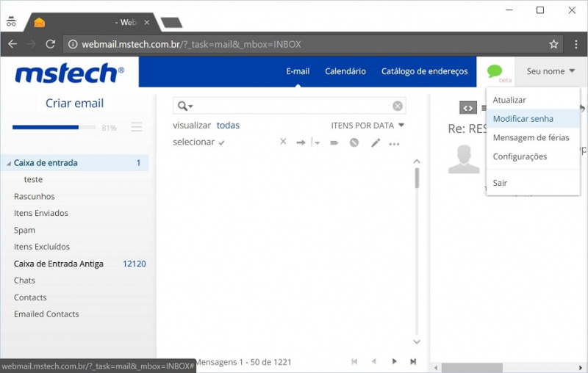Click the browser back arrow
This screenshot has height=373, width=588.
[12, 44]
